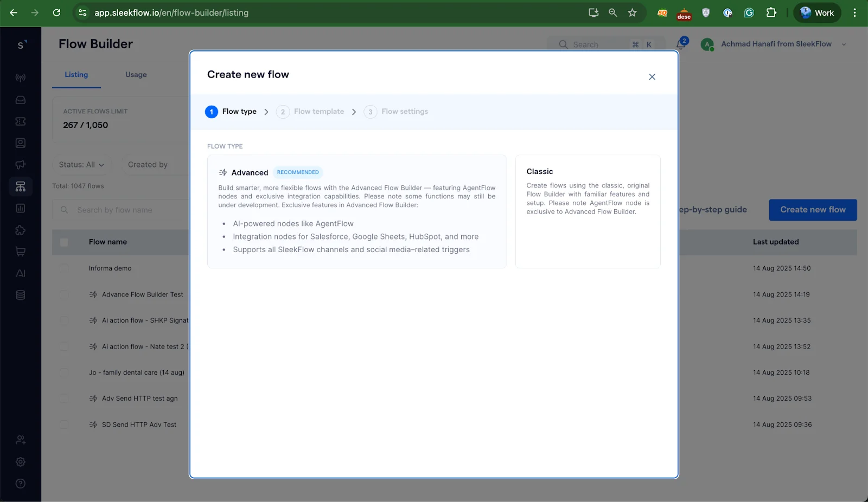Open the Broadcasts megaphone icon
The image size is (868, 502).
pos(21,165)
